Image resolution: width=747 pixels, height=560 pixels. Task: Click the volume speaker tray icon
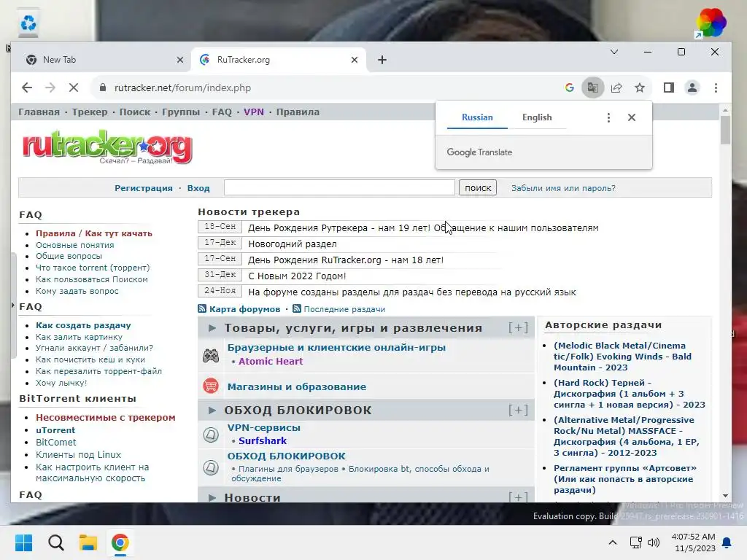pyautogui.click(x=654, y=542)
